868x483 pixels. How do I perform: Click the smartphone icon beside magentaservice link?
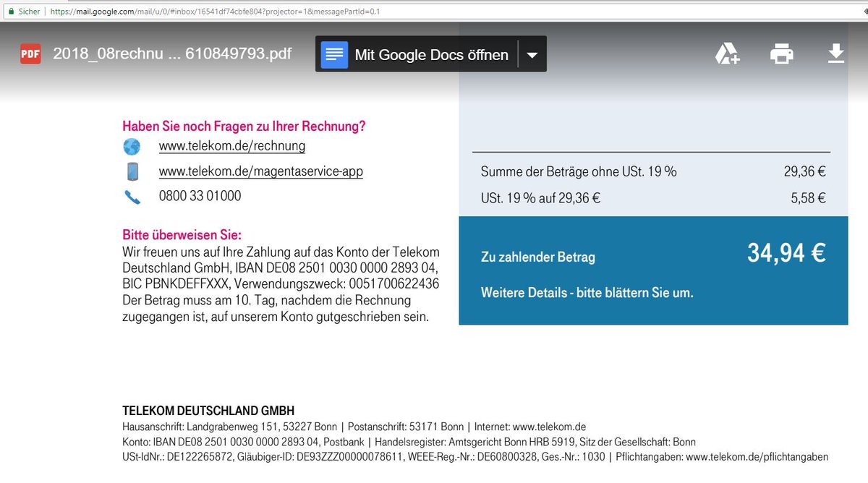[x=132, y=172]
